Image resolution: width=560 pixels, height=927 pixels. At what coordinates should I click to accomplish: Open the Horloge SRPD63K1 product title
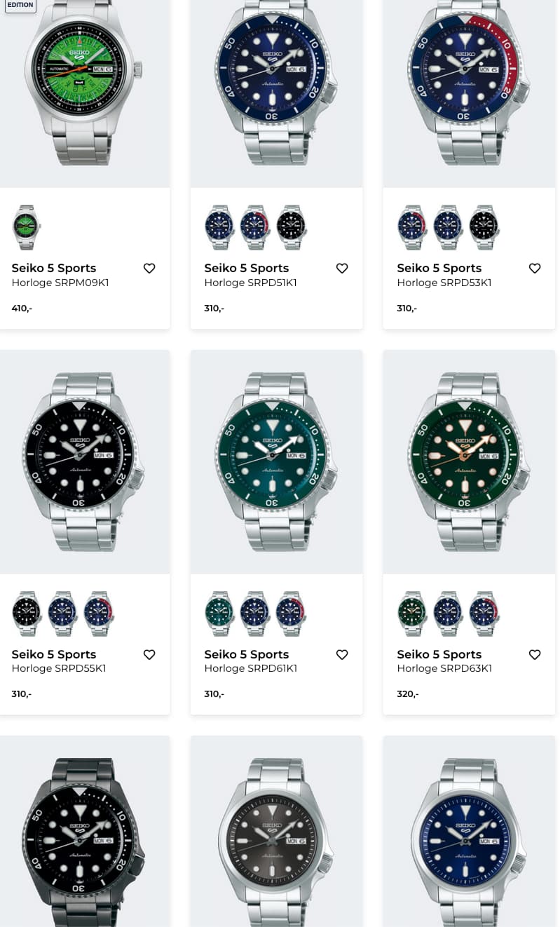[444, 669]
